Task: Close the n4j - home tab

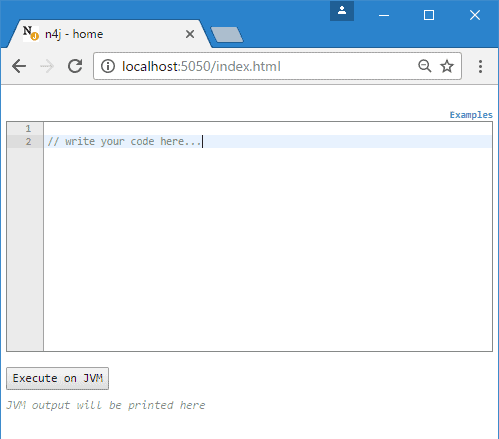Action: point(190,34)
